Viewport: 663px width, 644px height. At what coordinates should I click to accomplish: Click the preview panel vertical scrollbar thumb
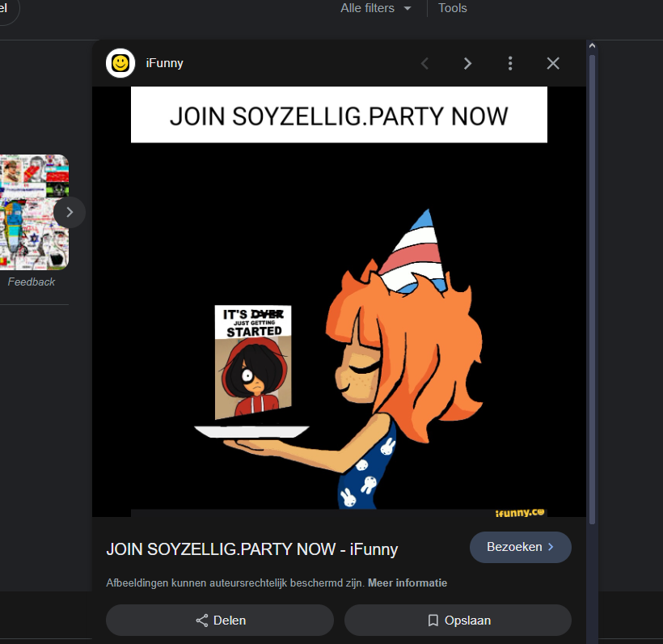(592, 283)
